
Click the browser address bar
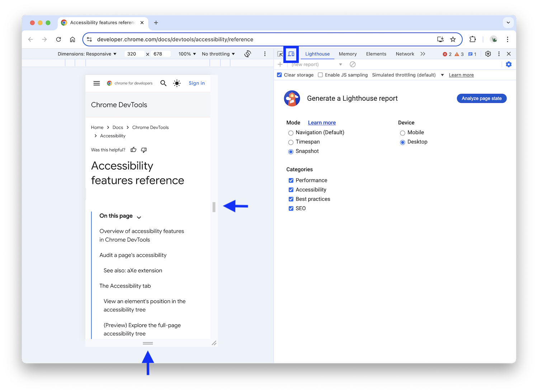pyautogui.click(x=251, y=39)
